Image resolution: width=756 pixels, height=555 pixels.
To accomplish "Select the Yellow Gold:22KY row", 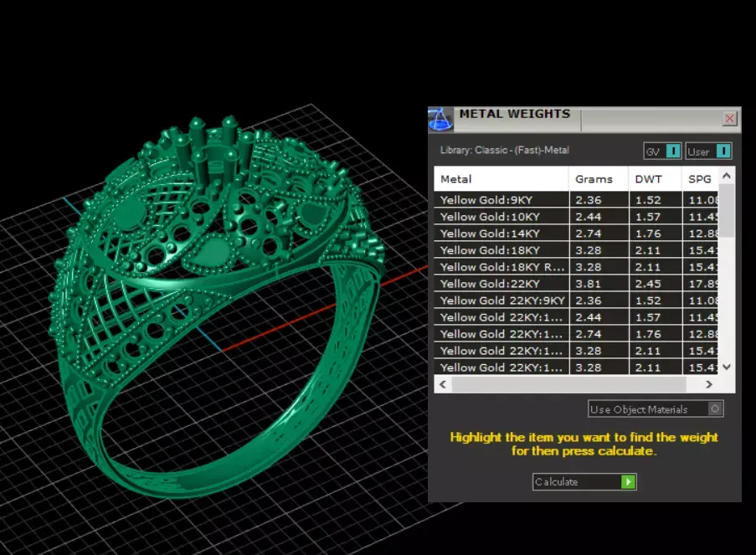I will (x=576, y=284).
